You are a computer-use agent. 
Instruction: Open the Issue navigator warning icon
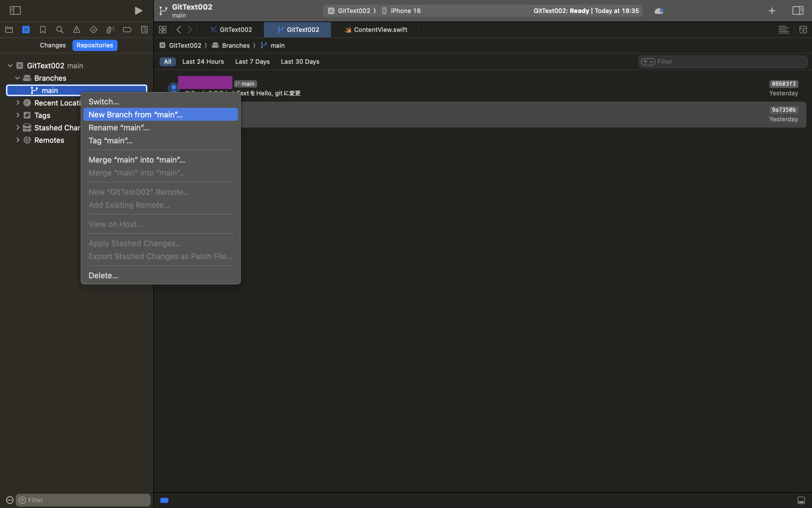pos(76,30)
